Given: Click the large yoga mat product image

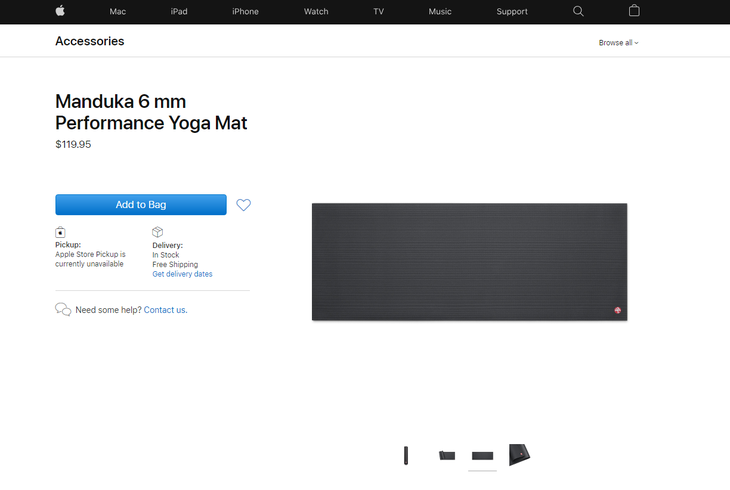Looking at the screenshot, I should 469,262.
